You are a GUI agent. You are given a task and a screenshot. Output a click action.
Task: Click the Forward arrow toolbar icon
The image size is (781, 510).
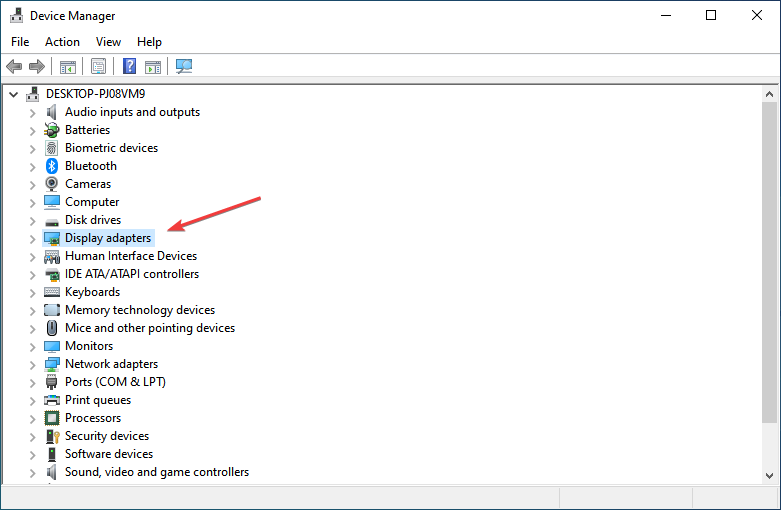(x=37, y=66)
